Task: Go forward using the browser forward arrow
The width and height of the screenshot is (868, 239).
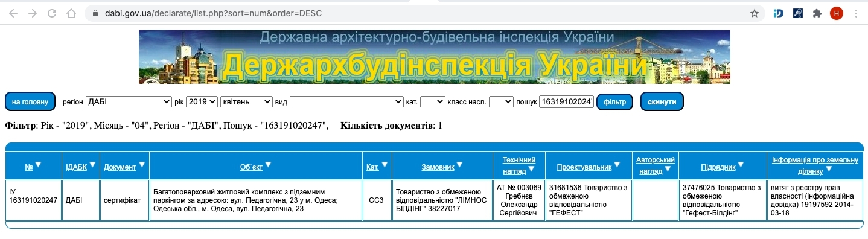Action: pyautogui.click(x=33, y=13)
